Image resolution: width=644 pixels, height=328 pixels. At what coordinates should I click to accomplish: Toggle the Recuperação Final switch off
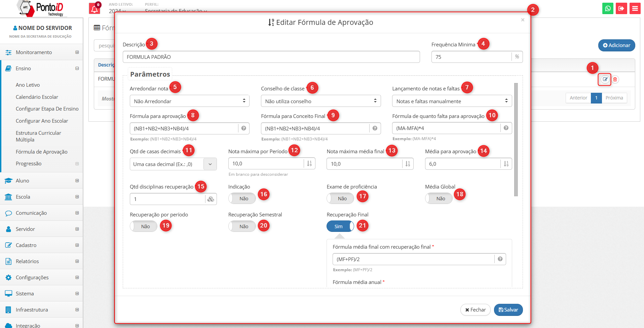[x=340, y=227]
